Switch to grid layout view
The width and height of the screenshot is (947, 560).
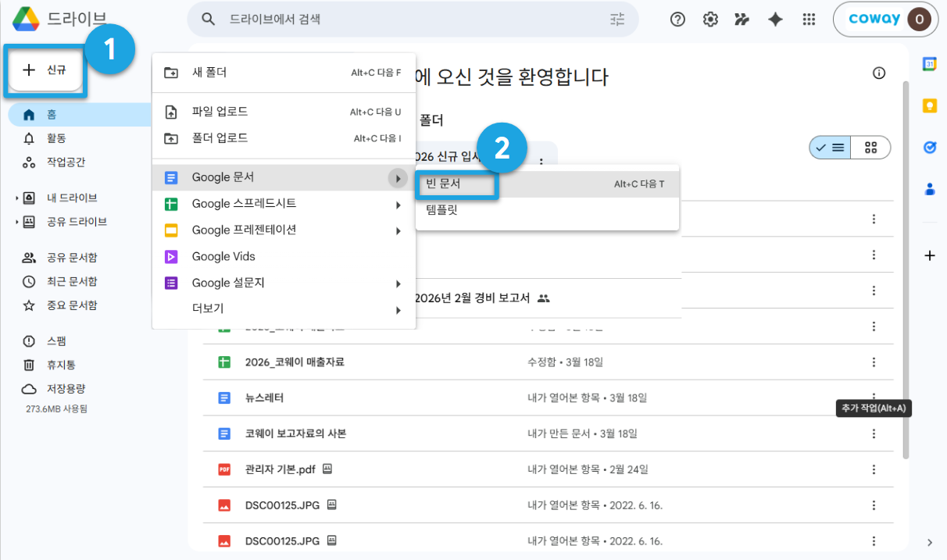[x=870, y=147]
